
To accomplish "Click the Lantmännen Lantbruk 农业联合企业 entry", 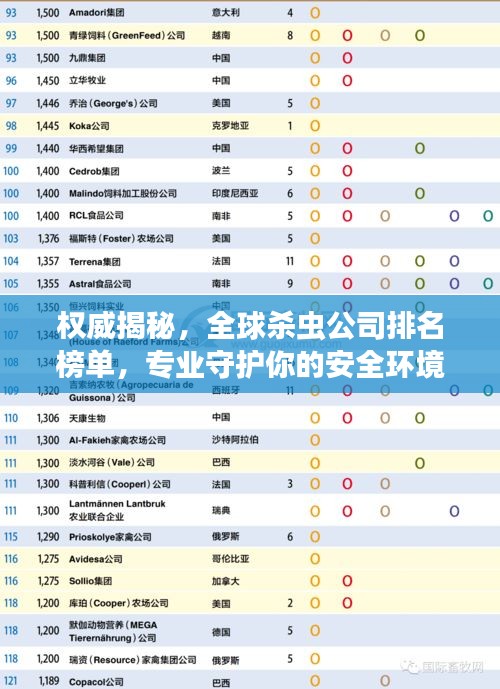I will point(117,510).
